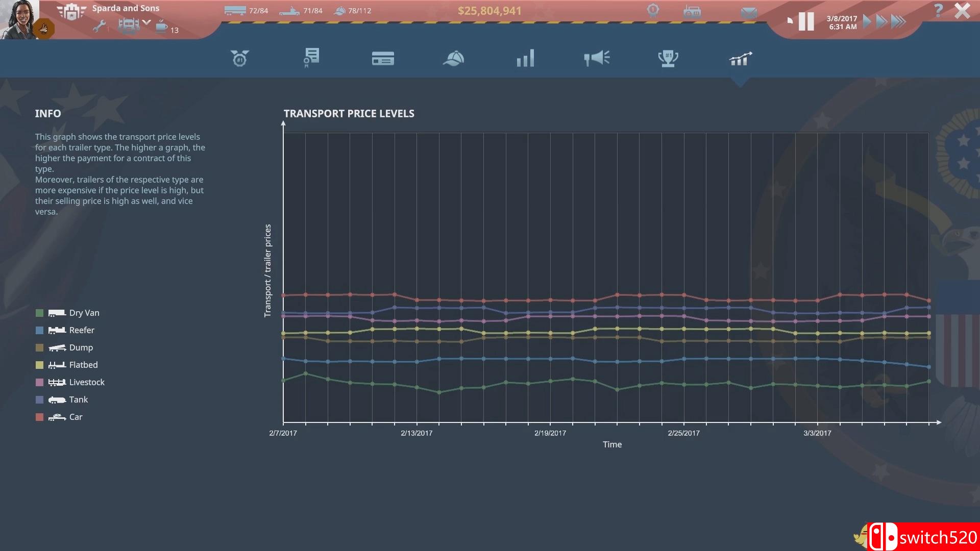Click the wrench maintenance icon
The image size is (980, 551).
tap(100, 26)
